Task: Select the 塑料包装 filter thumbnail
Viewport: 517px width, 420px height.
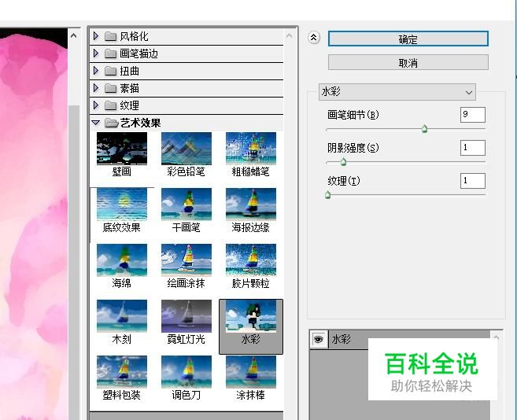Action: (122, 372)
